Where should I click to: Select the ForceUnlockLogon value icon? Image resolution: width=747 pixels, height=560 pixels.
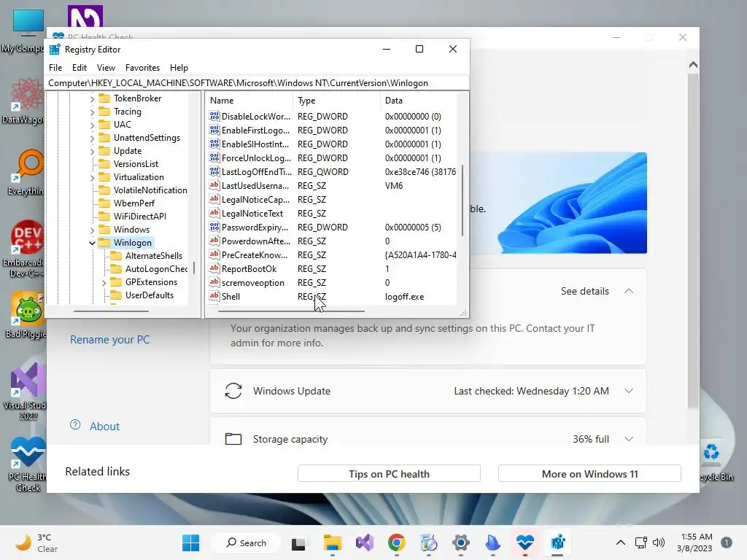point(214,157)
